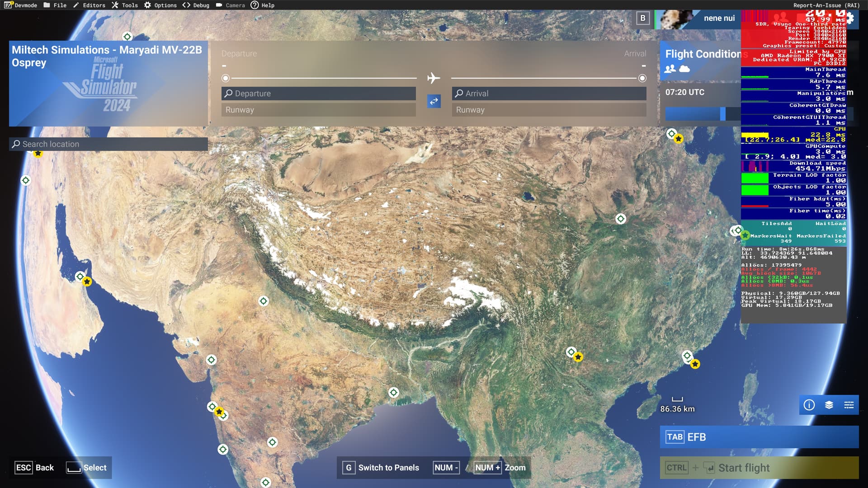Image resolution: width=868 pixels, height=488 pixels.
Task: Zoom in with the NUM + button
Action: point(487,468)
